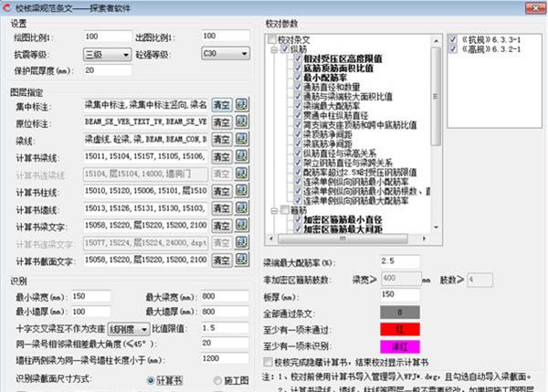Click the tree's scroll left arrow

271,238
